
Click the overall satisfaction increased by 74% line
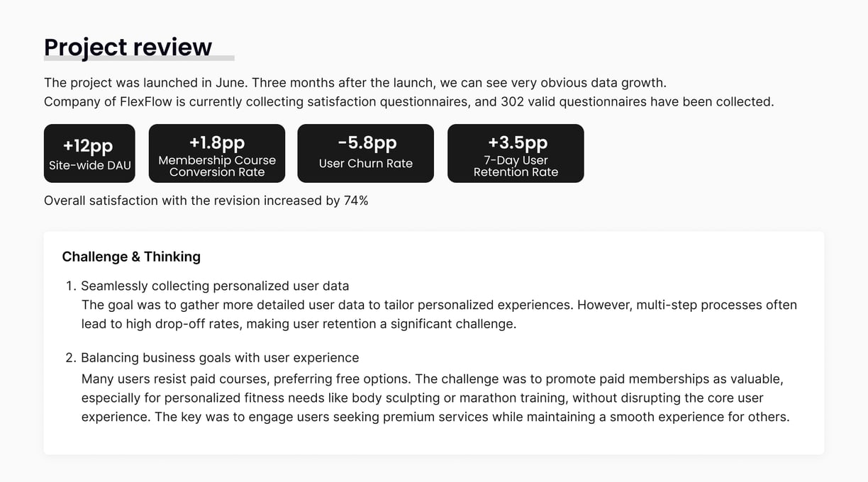(206, 201)
